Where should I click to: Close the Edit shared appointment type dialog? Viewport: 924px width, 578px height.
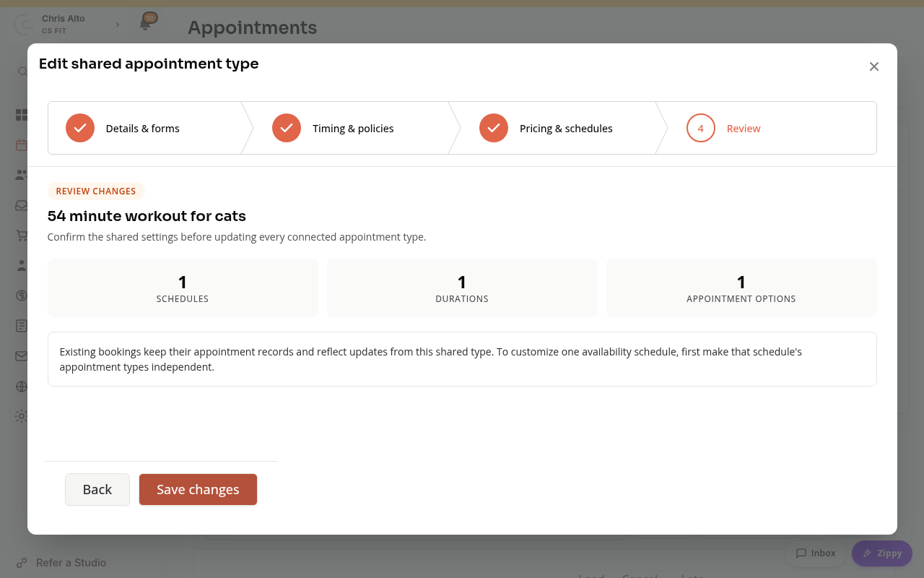coord(874,66)
